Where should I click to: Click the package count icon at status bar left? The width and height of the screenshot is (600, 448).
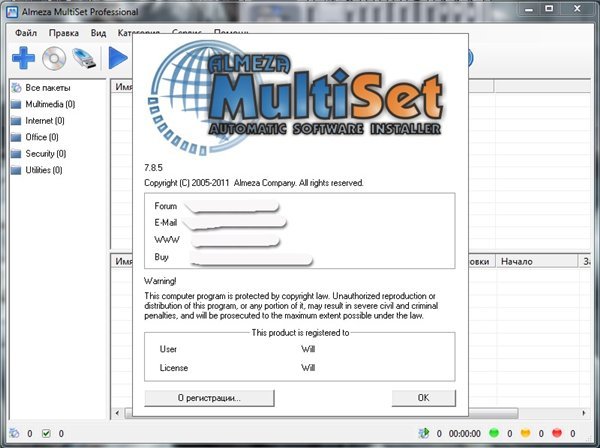coord(14,433)
